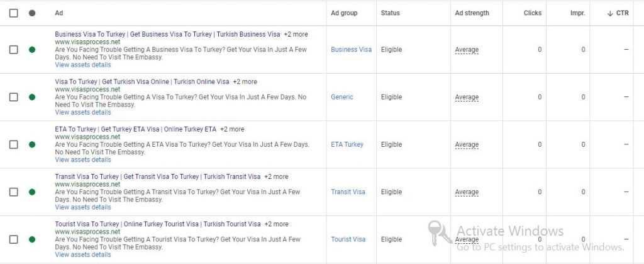
Task: Click green status dot for Transit Visa ad
Action: tap(32, 192)
